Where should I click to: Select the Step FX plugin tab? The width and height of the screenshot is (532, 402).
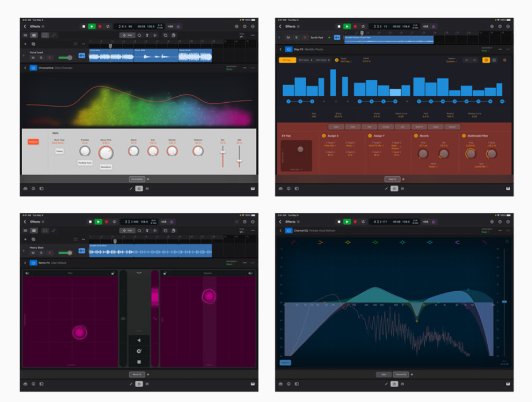[392, 179]
